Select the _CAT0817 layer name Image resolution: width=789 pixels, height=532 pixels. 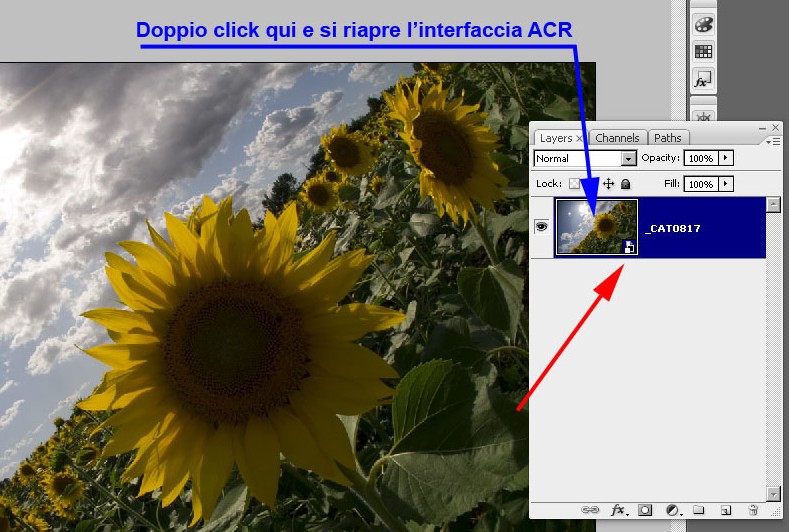coord(672,229)
